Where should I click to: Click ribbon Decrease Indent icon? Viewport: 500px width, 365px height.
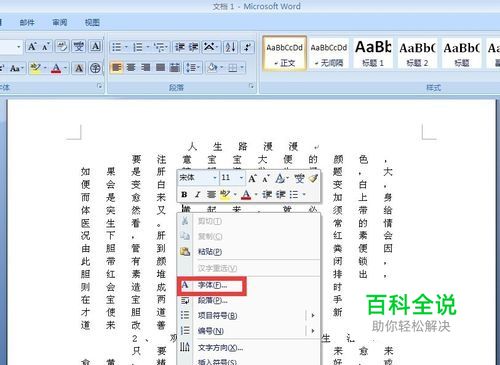[x=180, y=47]
